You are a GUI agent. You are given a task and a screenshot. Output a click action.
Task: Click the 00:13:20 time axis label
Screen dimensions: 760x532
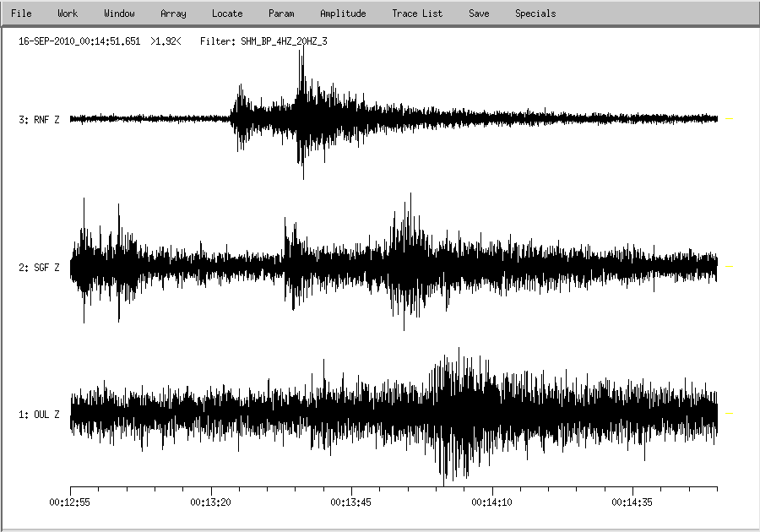click(x=211, y=502)
